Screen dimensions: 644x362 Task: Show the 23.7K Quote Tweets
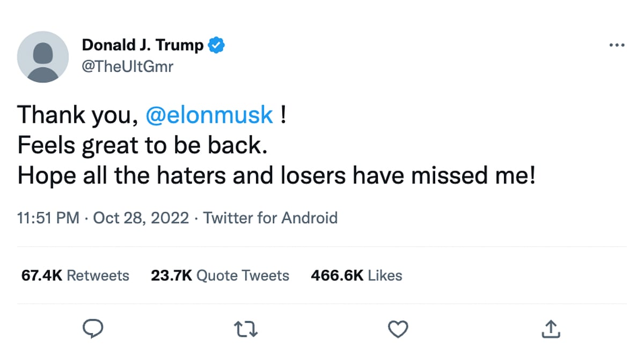tap(220, 276)
